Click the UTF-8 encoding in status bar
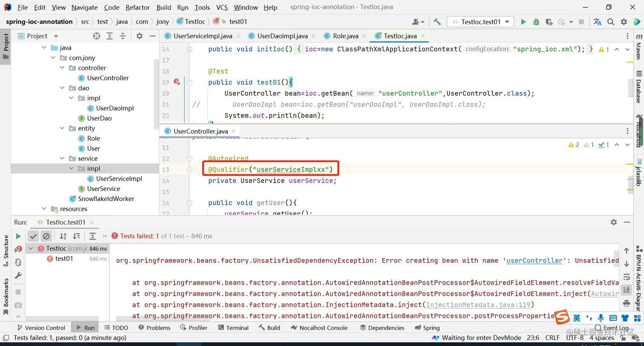 [575, 337]
